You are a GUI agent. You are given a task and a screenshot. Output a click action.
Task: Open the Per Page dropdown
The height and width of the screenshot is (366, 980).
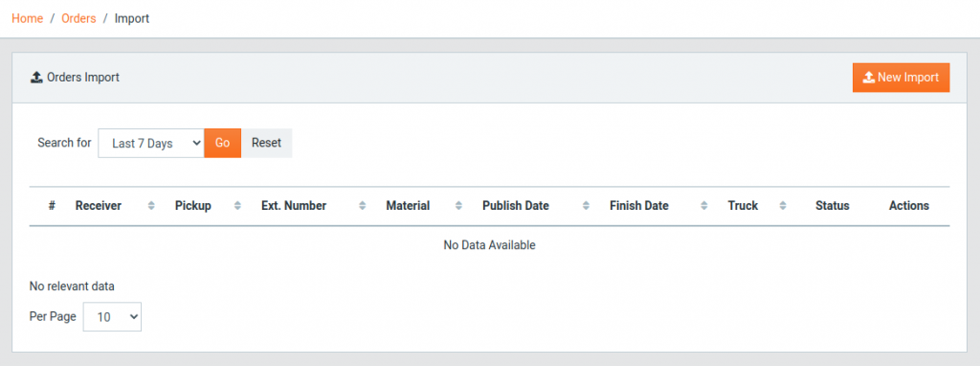(x=113, y=317)
